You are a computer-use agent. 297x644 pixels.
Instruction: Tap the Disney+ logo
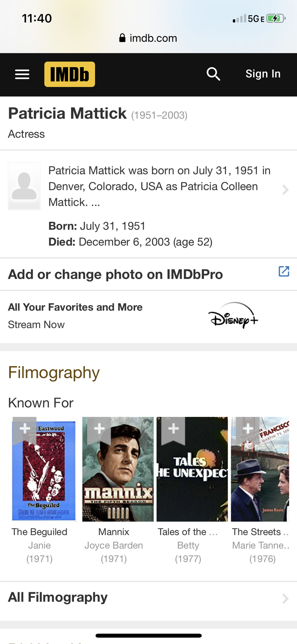point(233,316)
